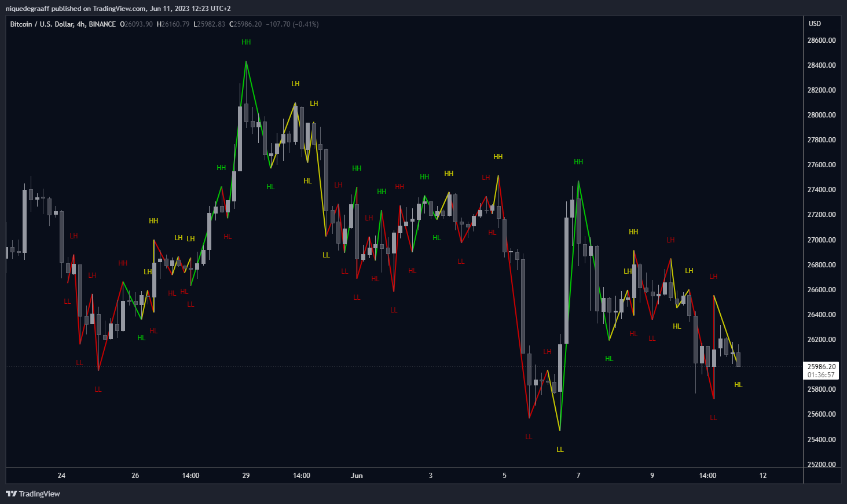
Task: Click the close value C25986.20
Action: tap(245, 24)
